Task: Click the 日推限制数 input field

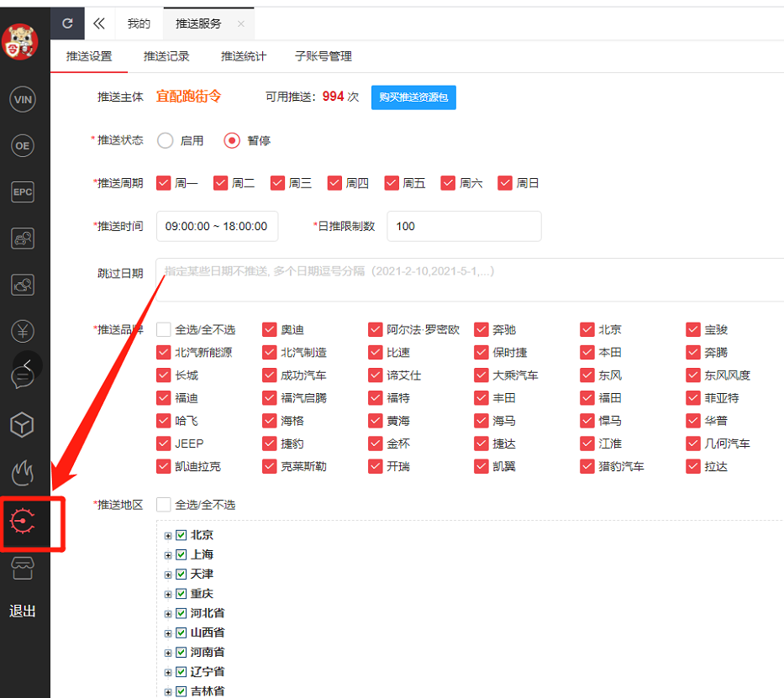Action: point(464,226)
